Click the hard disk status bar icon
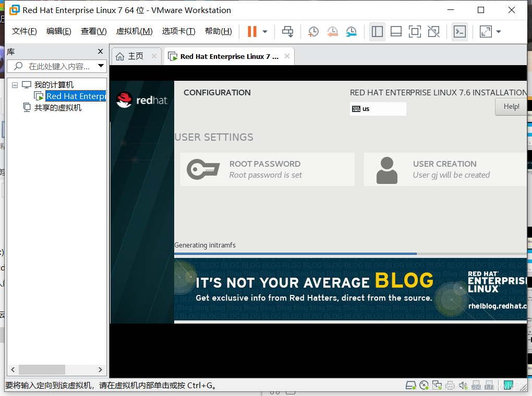This screenshot has width=532, height=396. coord(411,386)
